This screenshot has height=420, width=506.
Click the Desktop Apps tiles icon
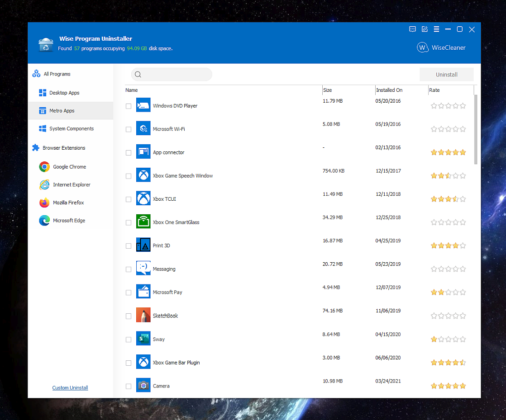[42, 93]
